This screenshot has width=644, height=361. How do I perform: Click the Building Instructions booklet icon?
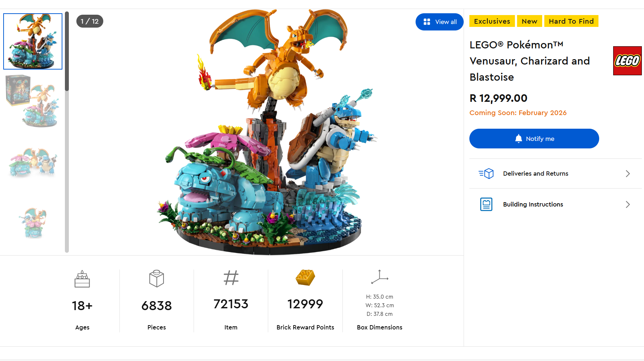coord(486,204)
